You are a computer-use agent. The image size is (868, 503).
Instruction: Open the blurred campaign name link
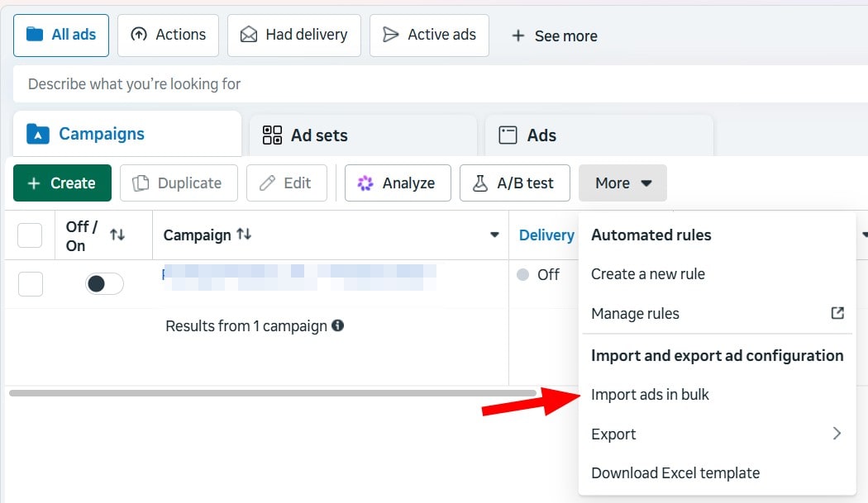coord(299,278)
